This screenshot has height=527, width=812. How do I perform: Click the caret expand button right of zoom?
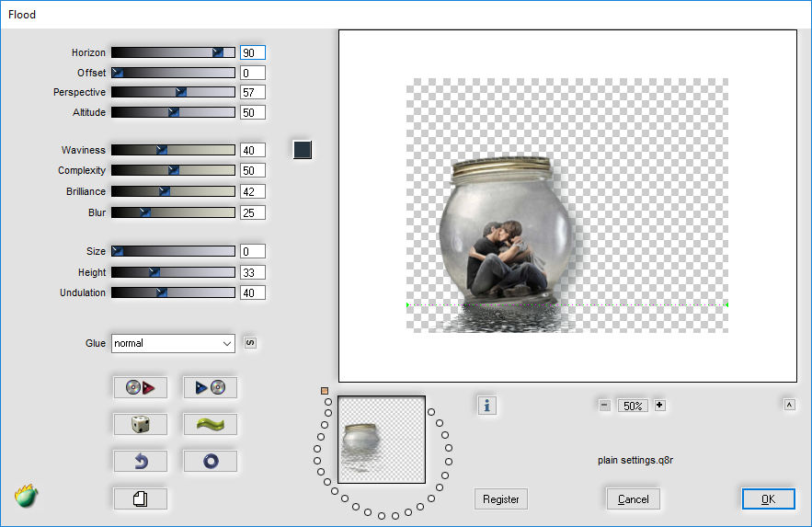click(x=789, y=405)
